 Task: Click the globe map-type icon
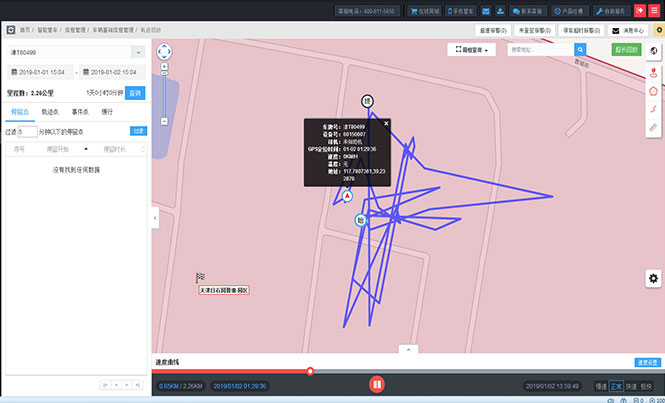click(653, 50)
